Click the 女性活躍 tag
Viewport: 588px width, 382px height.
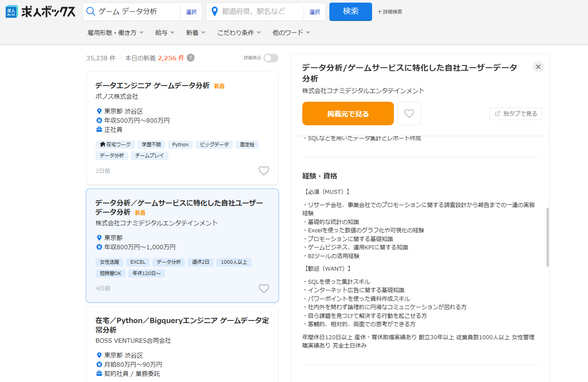[109, 262]
